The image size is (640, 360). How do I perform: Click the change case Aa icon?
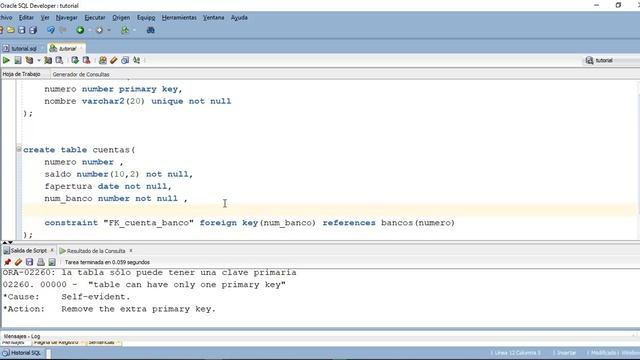137,60
